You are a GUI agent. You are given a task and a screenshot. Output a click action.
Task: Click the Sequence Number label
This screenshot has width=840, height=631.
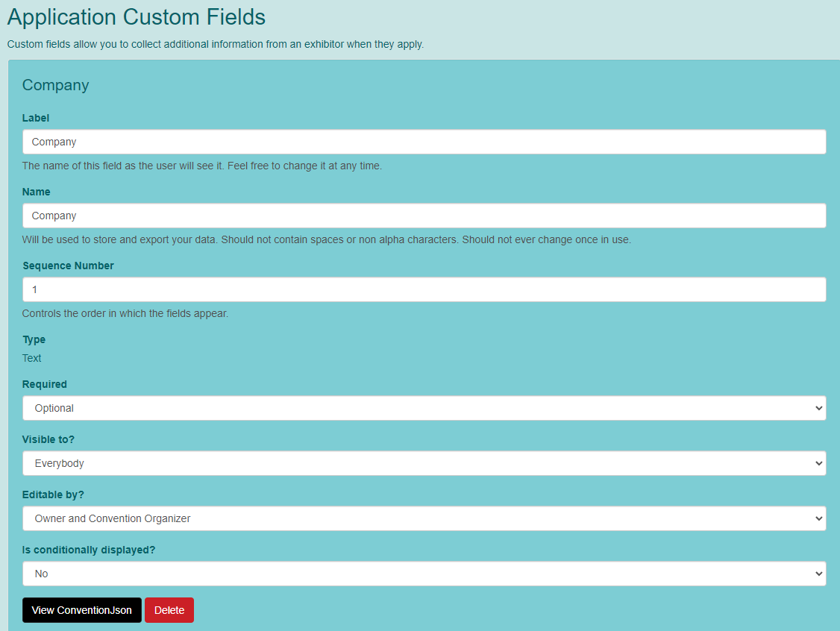click(68, 266)
